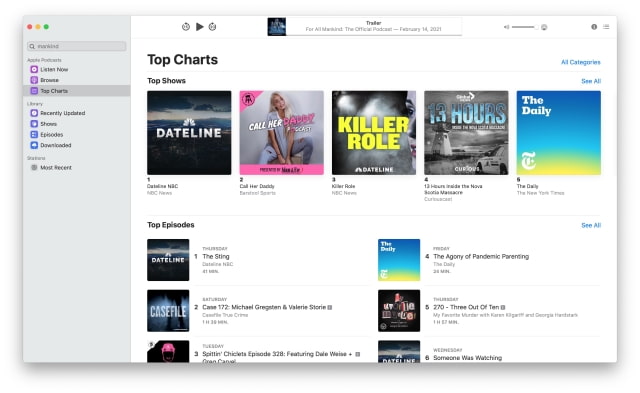Adjust the volume slider in the toolbar
Image resolution: width=640 pixels, height=393 pixels.
[x=524, y=27]
